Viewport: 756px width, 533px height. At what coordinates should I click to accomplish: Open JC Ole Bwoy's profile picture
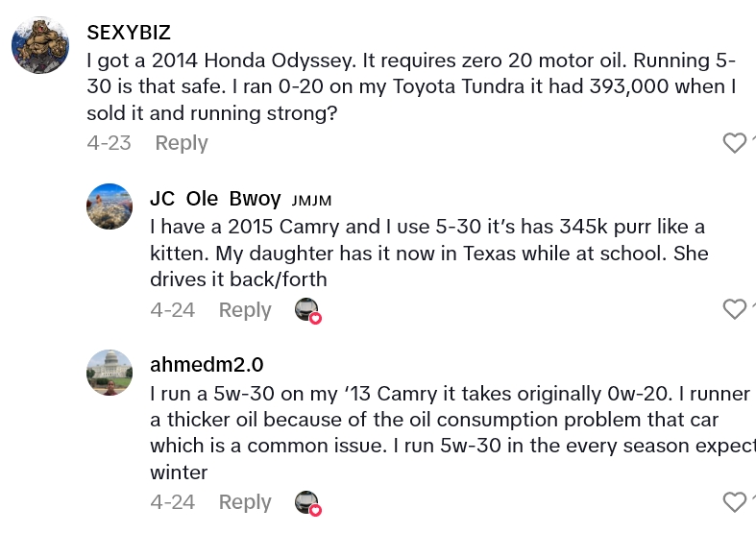pyautogui.click(x=110, y=206)
